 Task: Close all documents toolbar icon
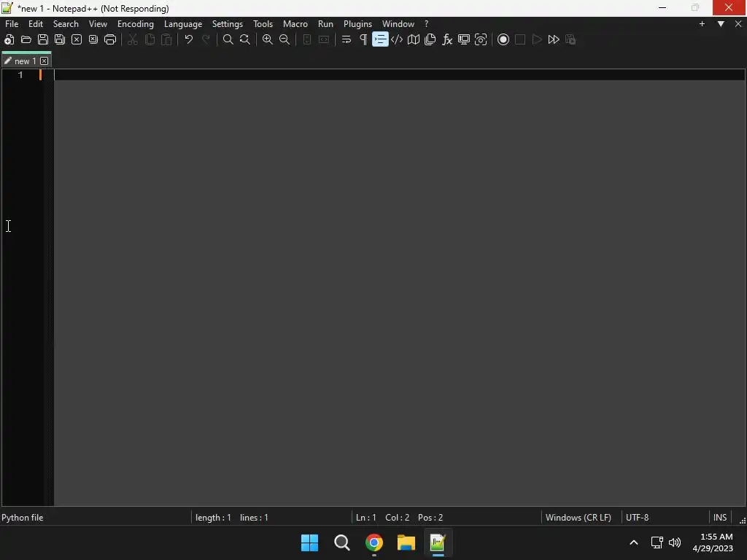[93, 39]
